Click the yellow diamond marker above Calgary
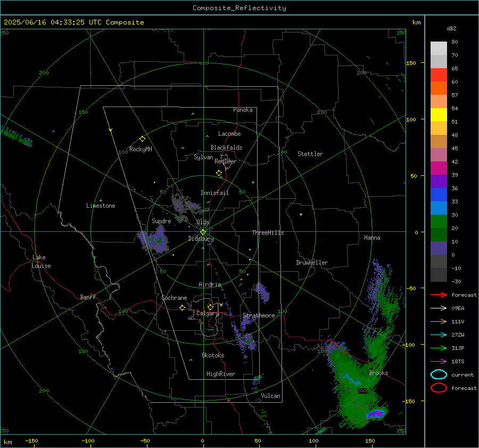The height and width of the screenshot is (448, 479). (x=210, y=307)
